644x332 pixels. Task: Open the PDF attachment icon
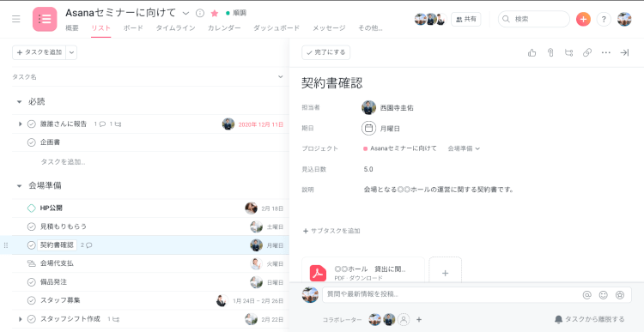(318, 274)
